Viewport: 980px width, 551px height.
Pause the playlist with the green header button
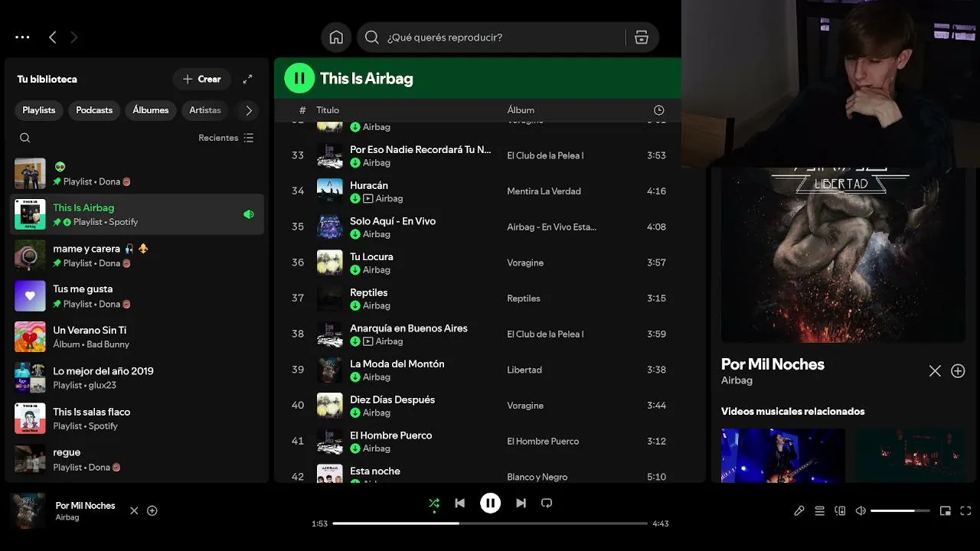[x=299, y=78]
